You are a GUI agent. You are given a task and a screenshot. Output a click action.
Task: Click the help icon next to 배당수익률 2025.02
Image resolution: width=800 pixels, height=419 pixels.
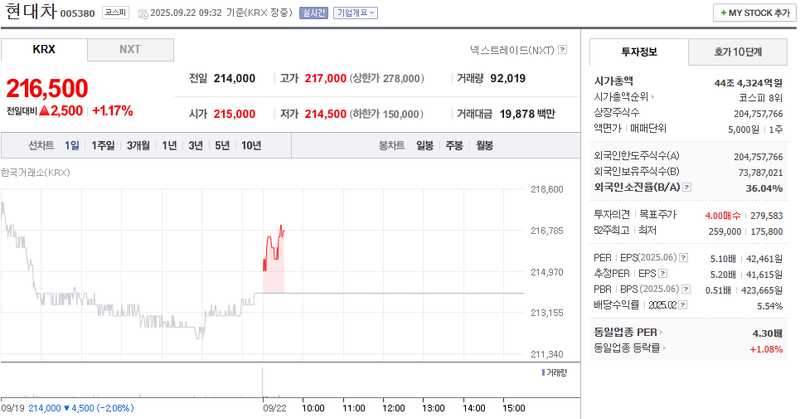click(683, 305)
